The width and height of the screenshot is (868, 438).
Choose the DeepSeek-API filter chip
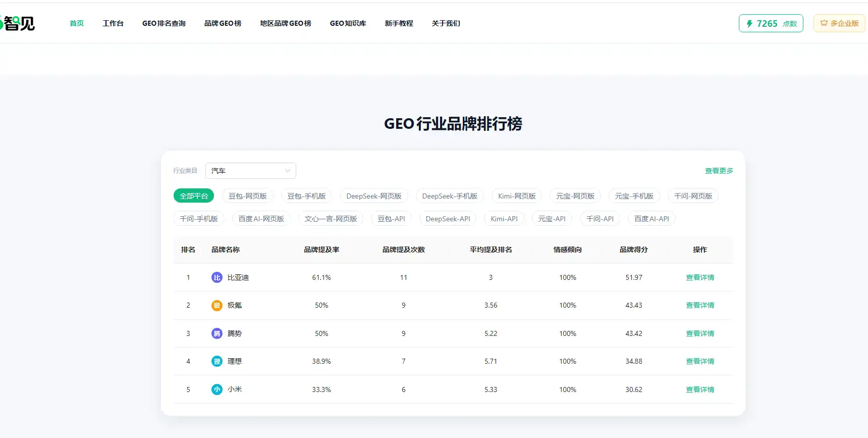point(448,219)
